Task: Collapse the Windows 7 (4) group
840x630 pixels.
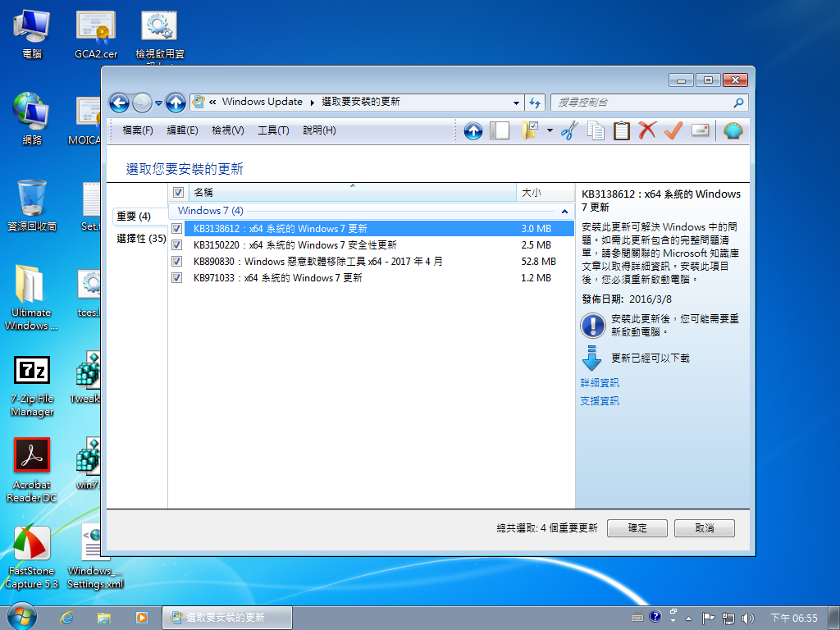Action: (564, 211)
